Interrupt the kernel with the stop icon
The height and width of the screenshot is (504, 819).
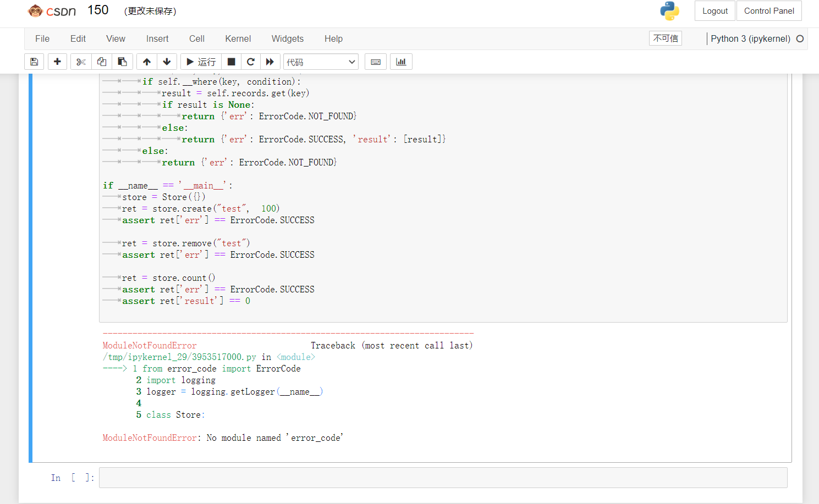pos(232,62)
